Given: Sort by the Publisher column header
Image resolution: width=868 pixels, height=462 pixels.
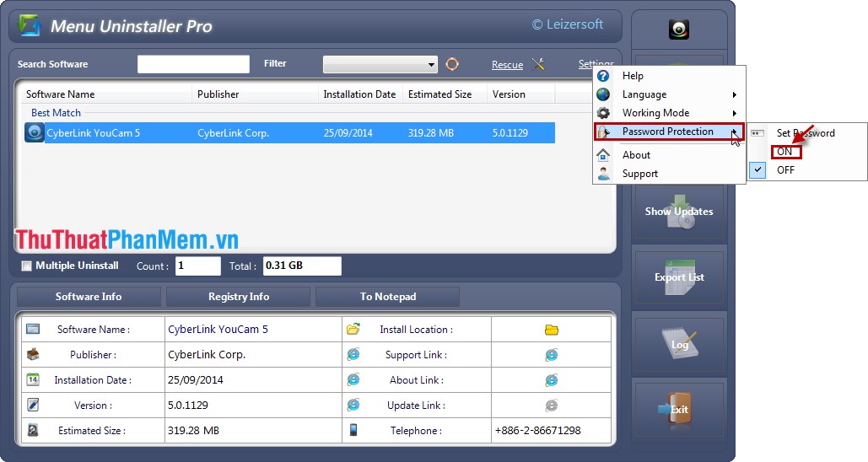Looking at the screenshot, I should 256,94.
